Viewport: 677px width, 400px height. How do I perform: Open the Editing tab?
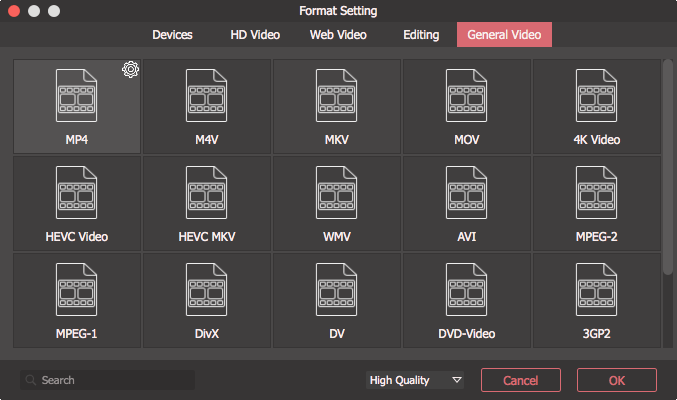point(421,35)
